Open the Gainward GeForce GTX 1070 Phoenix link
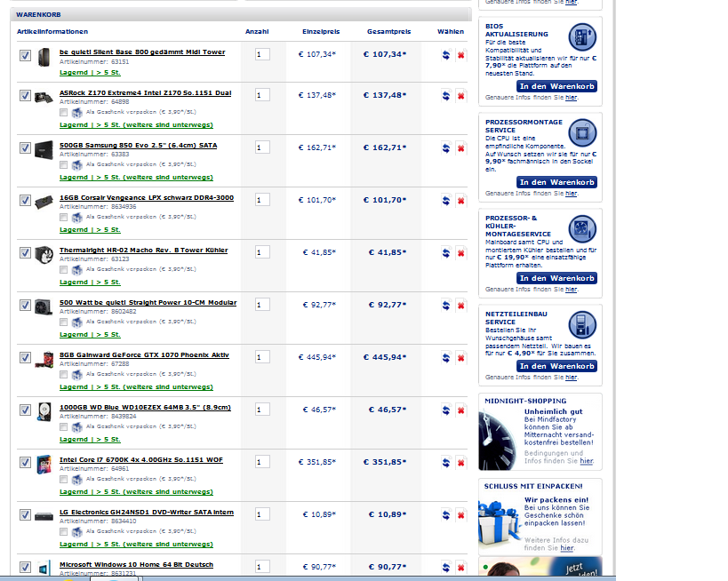Image resolution: width=728 pixels, height=581 pixels. 144,355
